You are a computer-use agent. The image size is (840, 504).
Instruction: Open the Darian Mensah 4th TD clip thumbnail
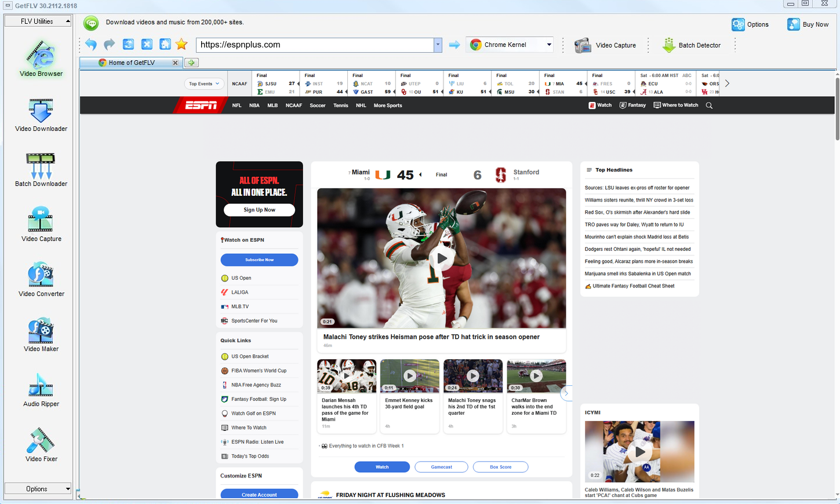[x=347, y=376]
